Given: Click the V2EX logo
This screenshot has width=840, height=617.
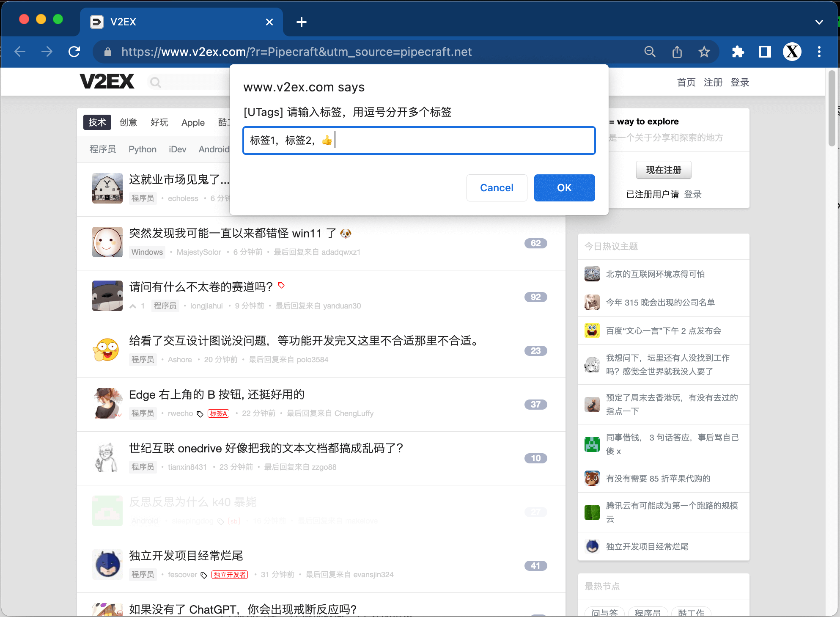Looking at the screenshot, I should click(107, 82).
